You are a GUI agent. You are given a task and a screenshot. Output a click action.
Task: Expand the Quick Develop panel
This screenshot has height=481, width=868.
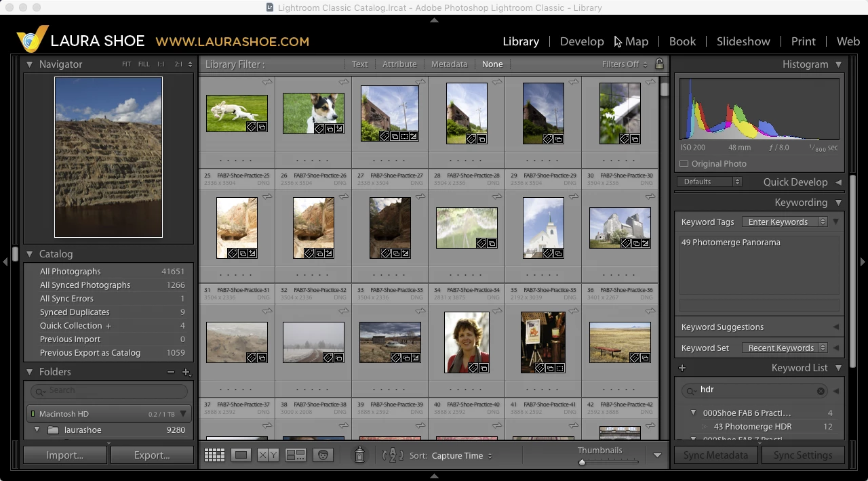click(x=838, y=182)
